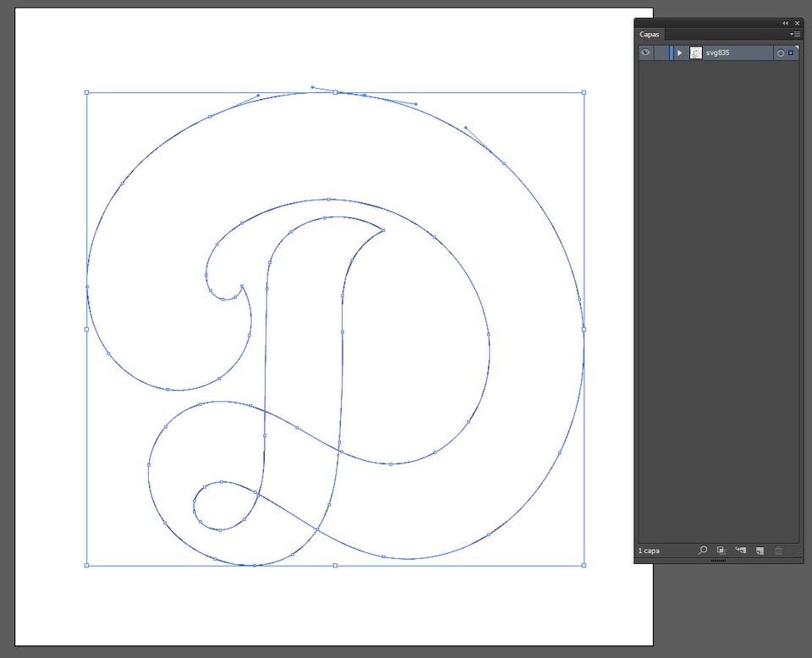Click the trash icon to delete layer

[778, 551]
